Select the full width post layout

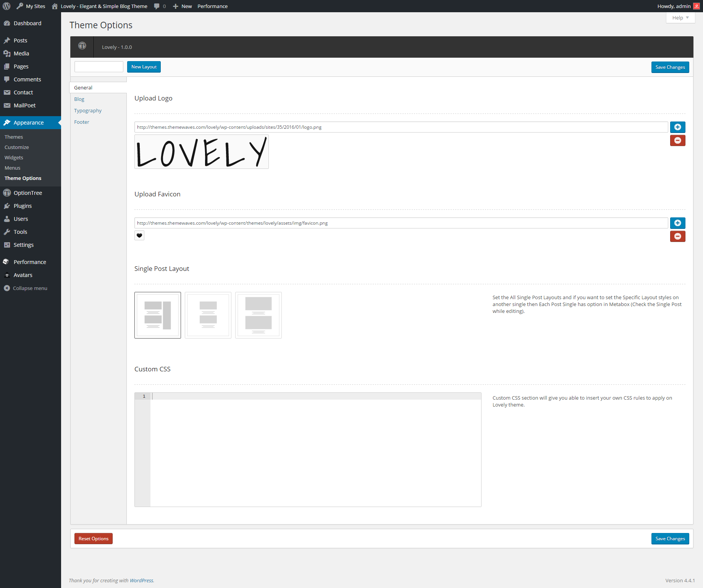[259, 315]
